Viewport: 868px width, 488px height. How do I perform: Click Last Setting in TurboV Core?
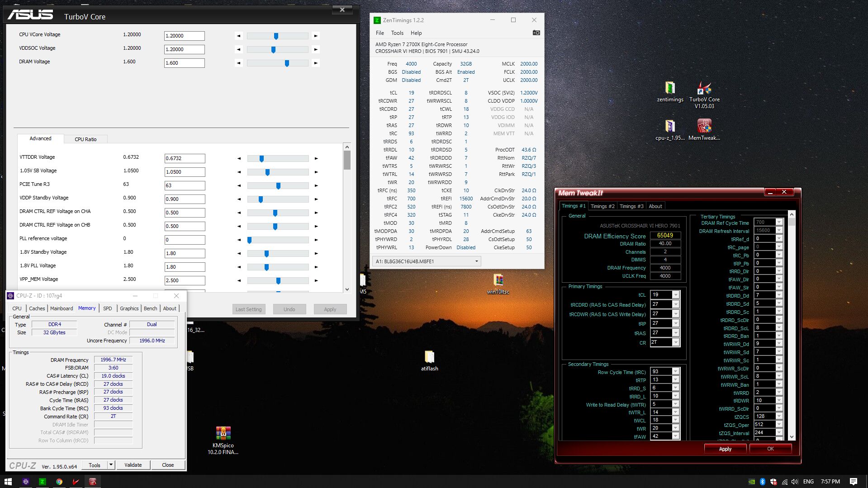(x=248, y=309)
